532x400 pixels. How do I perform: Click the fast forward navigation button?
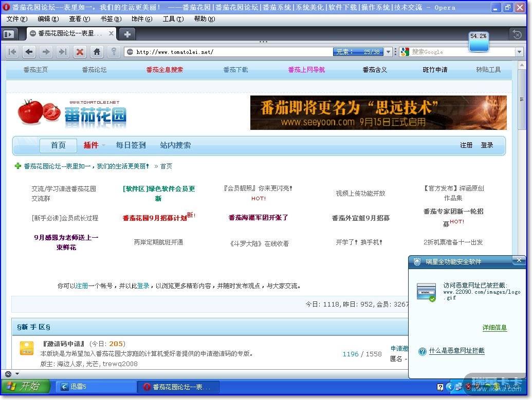pyautogui.click(x=63, y=52)
